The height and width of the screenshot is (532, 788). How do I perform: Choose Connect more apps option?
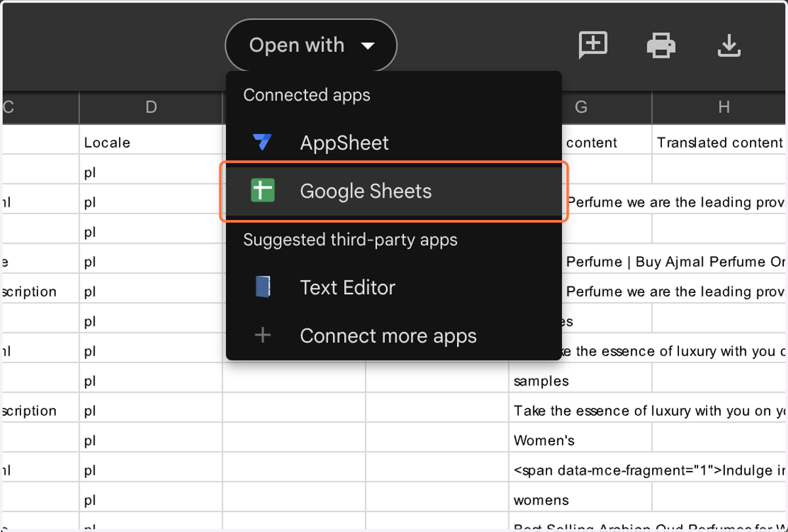pyautogui.click(x=394, y=336)
